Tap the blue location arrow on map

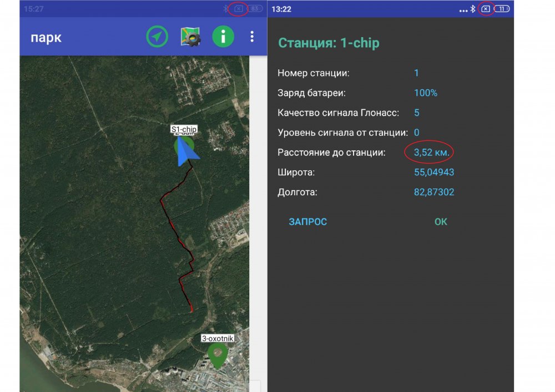point(188,153)
